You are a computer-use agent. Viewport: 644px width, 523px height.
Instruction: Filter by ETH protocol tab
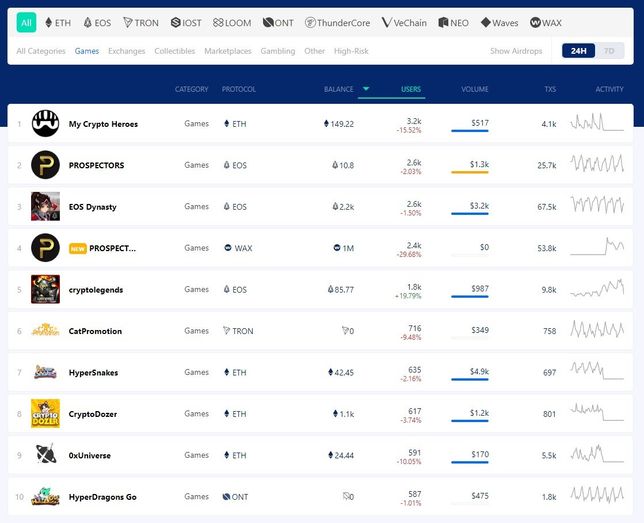pyautogui.click(x=57, y=22)
